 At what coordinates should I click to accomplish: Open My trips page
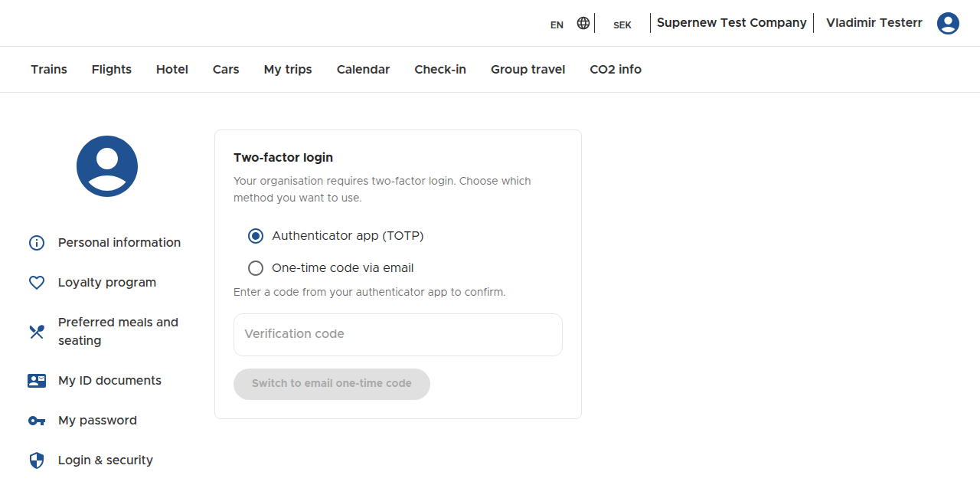coord(288,70)
